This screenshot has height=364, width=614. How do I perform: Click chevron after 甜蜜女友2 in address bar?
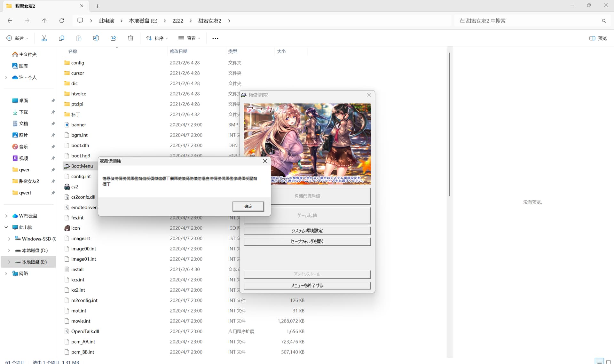(x=229, y=21)
